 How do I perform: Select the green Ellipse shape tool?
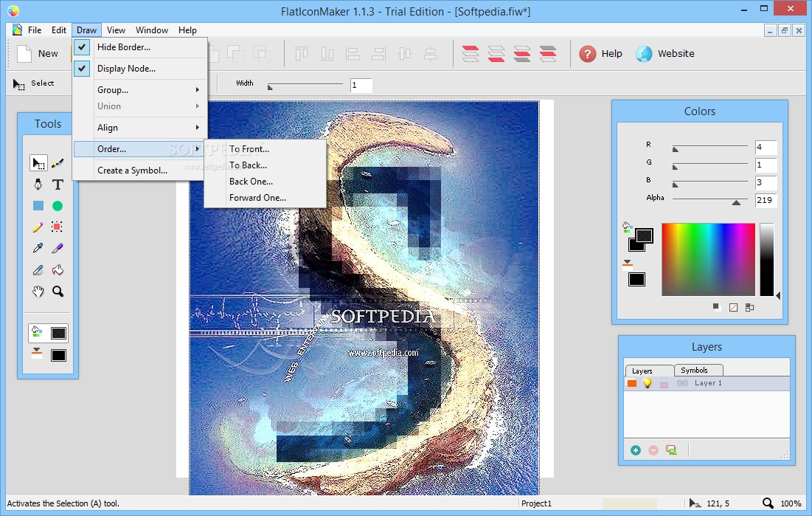coord(58,206)
